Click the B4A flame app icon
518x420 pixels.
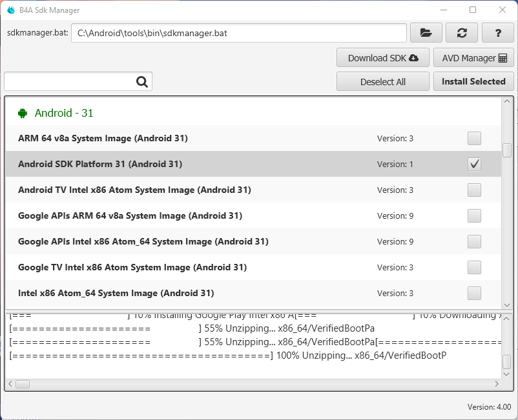[x=12, y=10]
